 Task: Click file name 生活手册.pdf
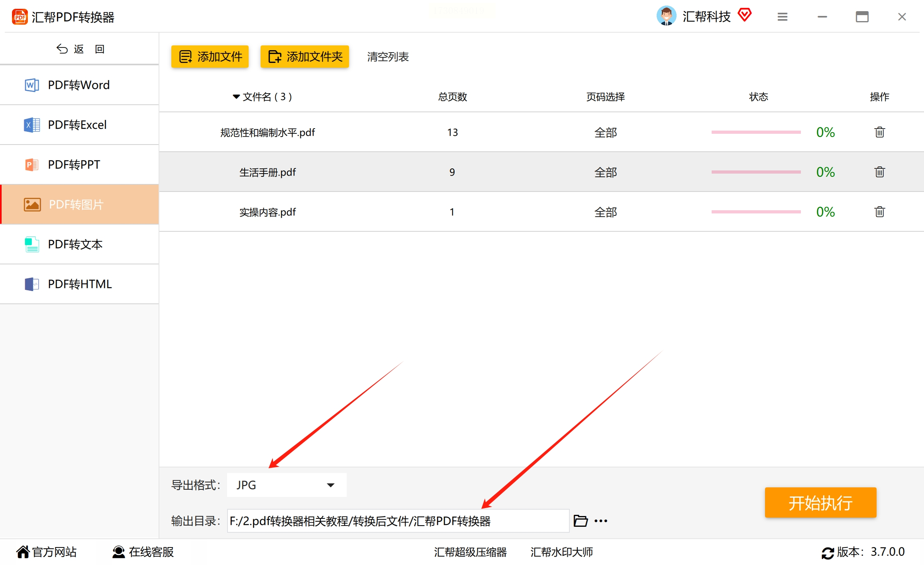(267, 172)
